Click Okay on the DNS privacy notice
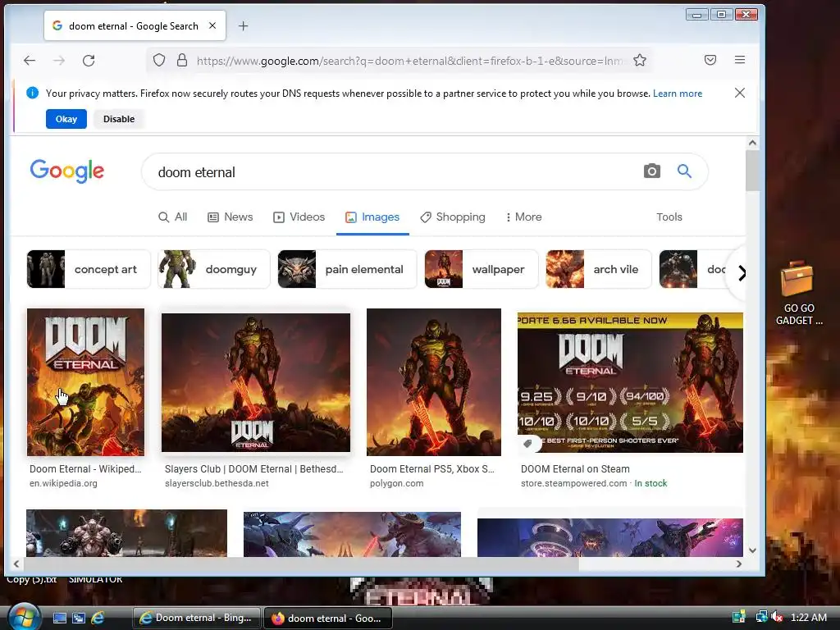 point(66,119)
